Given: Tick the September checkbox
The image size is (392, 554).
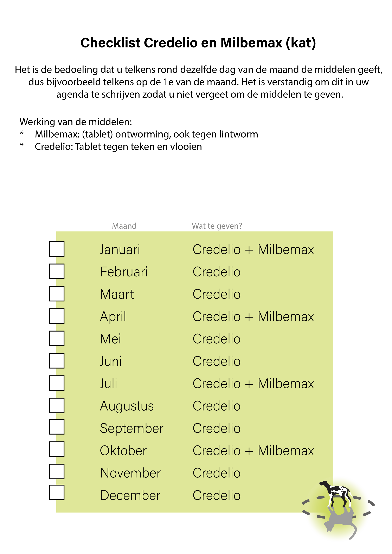Looking at the screenshot, I should click(57, 427).
